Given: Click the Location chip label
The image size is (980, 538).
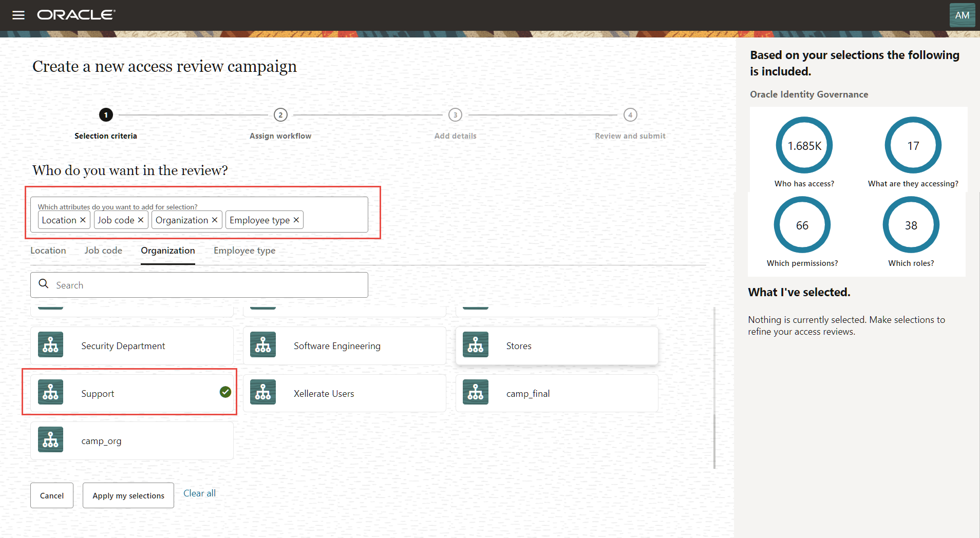Looking at the screenshot, I should [x=59, y=220].
